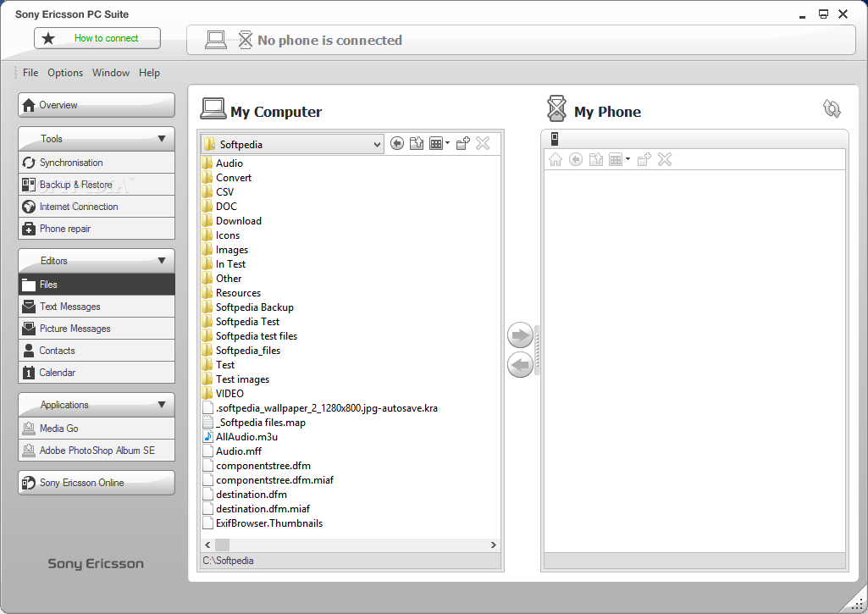Open the Help menu
The height and width of the screenshot is (614, 868).
click(149, 73)
